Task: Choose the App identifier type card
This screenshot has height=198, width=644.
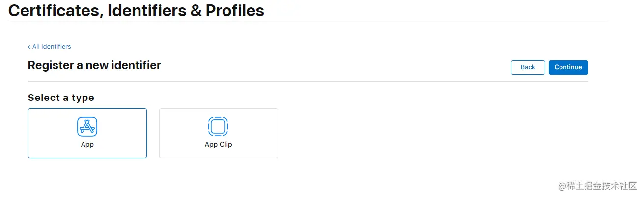Action: tap(87, 133)
